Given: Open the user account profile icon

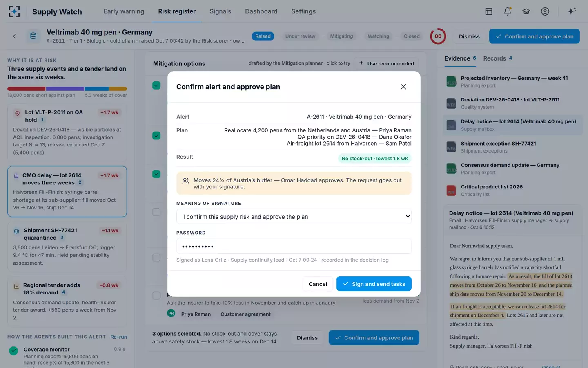Looking at the screenshot, I should (x=545, y=11).
